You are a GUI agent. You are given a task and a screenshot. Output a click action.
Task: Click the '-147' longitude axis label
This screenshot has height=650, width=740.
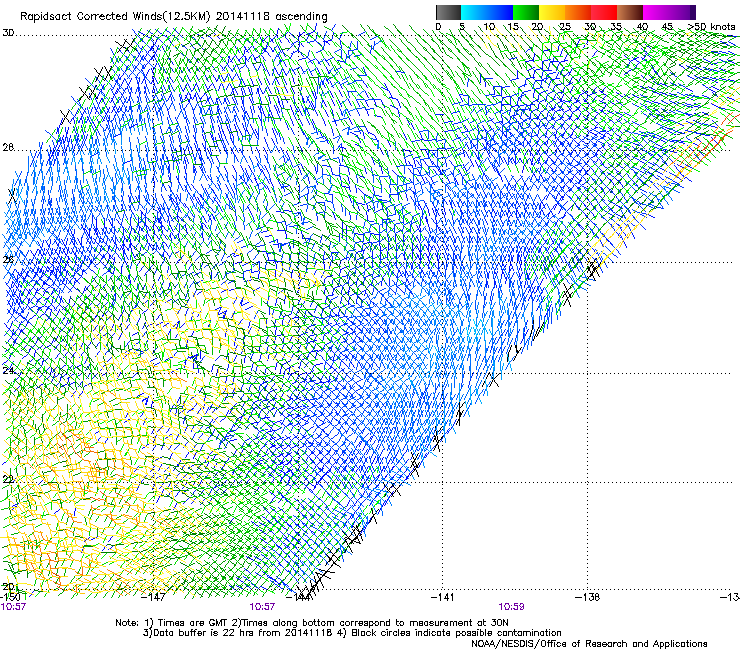pyautogui.click(x=153, y=597)
